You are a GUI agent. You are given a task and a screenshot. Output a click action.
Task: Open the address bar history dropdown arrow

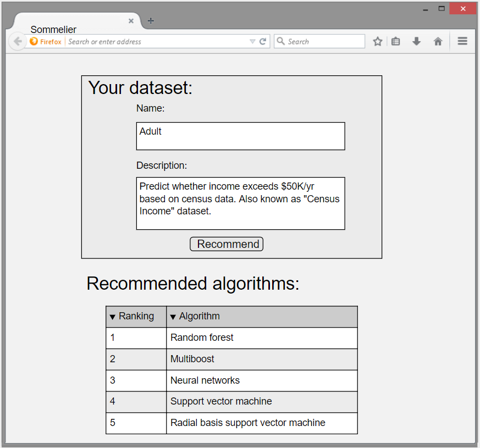click(252, 41)
